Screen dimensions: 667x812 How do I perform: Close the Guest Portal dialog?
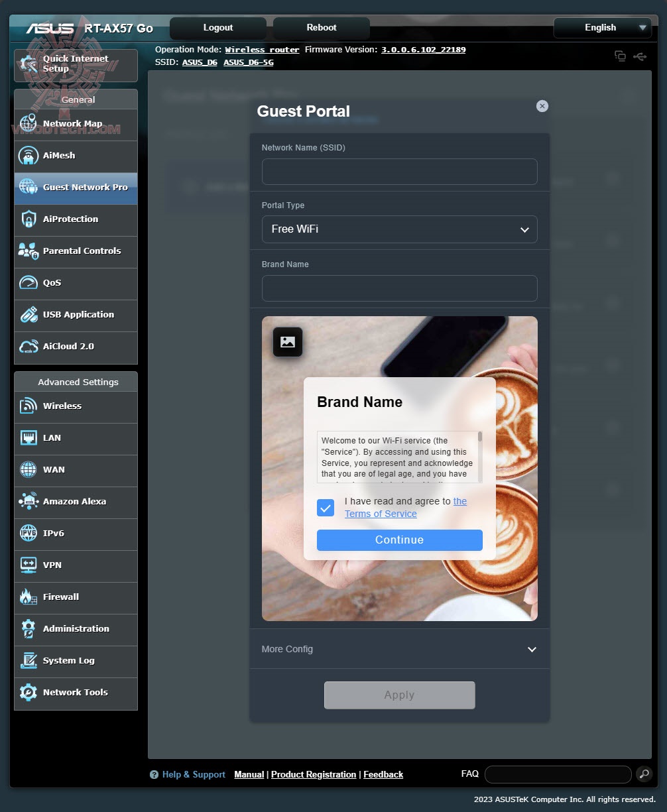tap(542, 106)
